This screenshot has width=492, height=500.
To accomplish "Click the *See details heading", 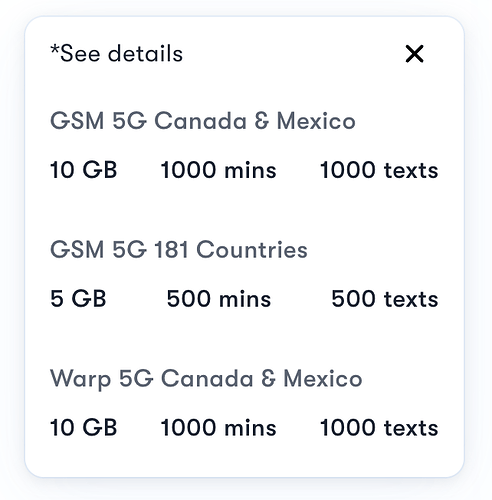I will [x=116, y=53].
